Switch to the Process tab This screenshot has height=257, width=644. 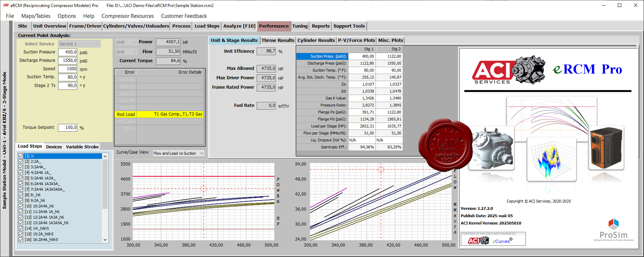pyautogui.click(x=181, y=26)
